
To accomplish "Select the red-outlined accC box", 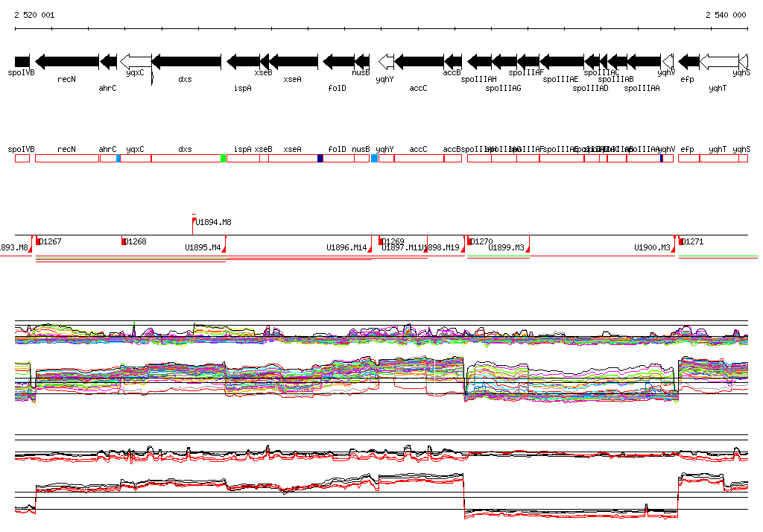I will coord(419,158).
